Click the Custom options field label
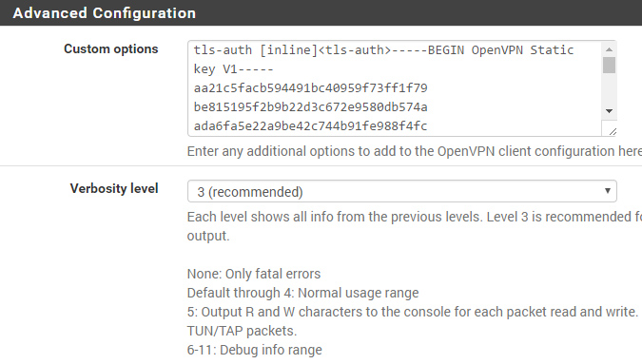The image size is (642, 364). (x=111, y=49)
